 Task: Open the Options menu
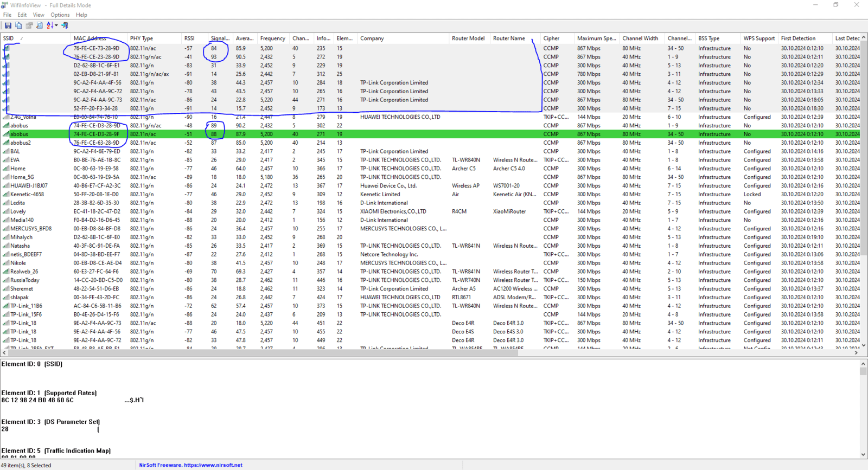coord(60,15)
